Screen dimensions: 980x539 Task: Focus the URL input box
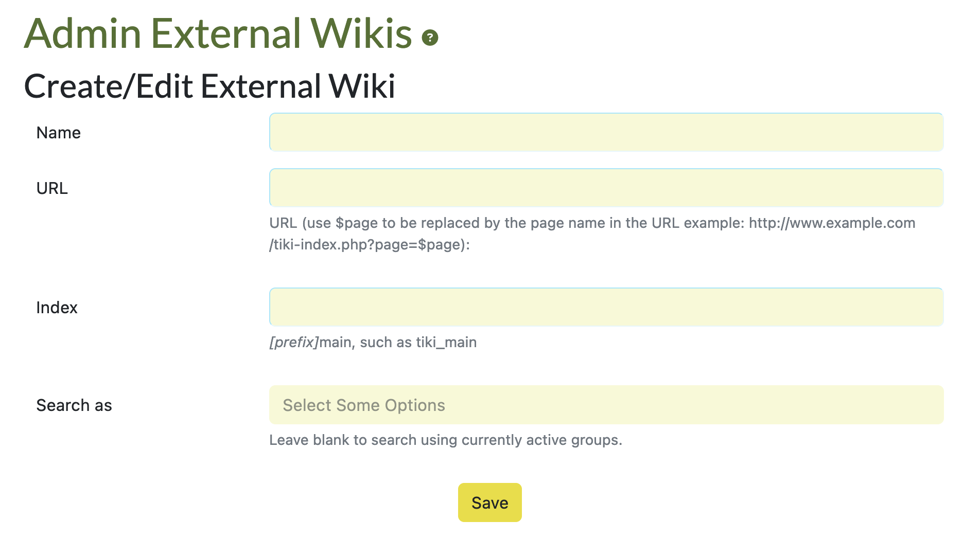click(606, 188)
